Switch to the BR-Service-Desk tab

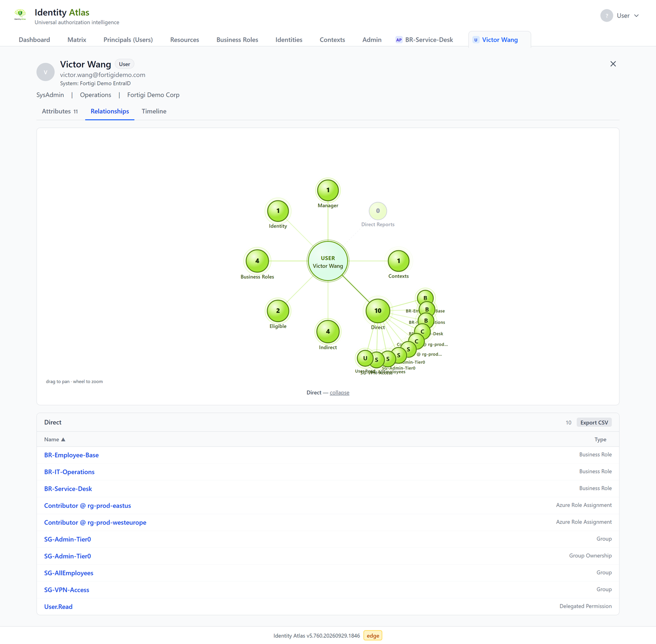(x=424, y=39)
